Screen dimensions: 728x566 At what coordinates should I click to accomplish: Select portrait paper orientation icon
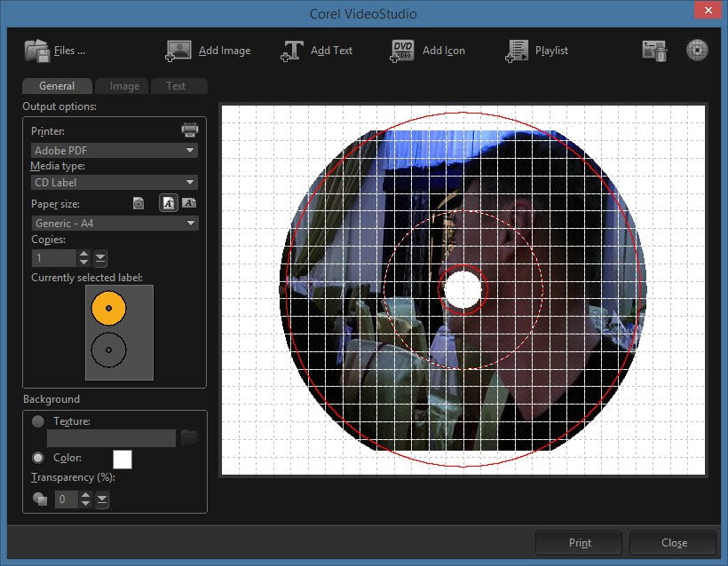pyautogui.click(x=168, y=203)
